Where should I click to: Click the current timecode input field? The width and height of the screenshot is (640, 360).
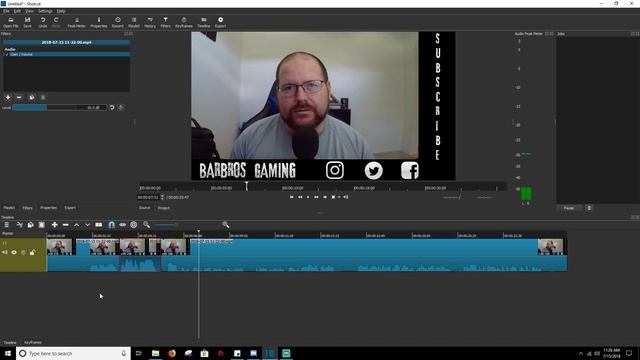tap(148, 197)
